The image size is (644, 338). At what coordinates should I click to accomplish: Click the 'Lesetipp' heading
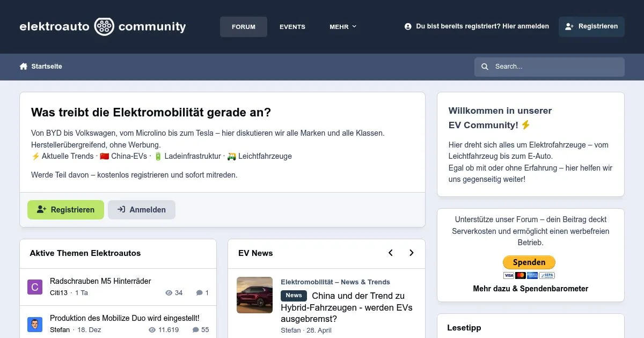pos(464,328)
